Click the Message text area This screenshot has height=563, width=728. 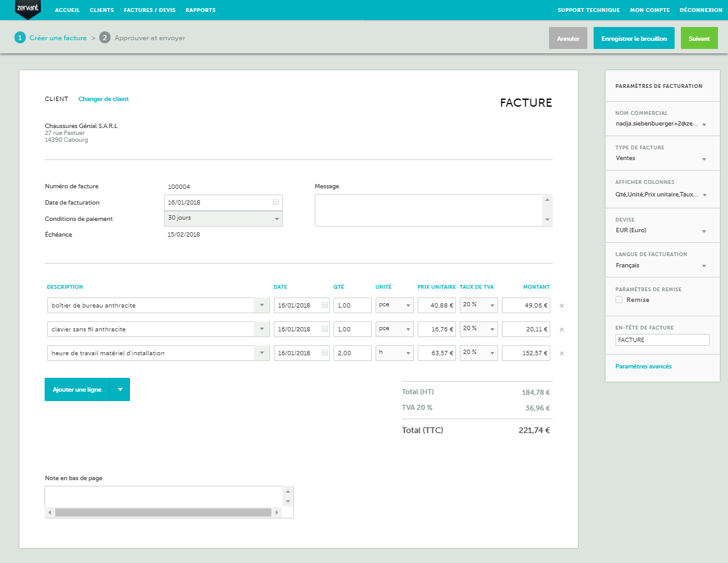428,210
